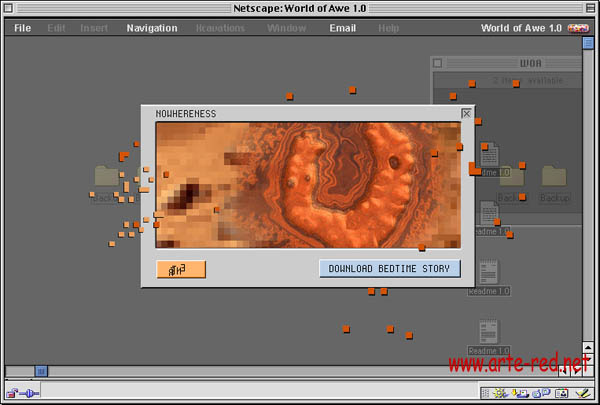Click the rightmost status bar component icon

click(x=581, y=394)
